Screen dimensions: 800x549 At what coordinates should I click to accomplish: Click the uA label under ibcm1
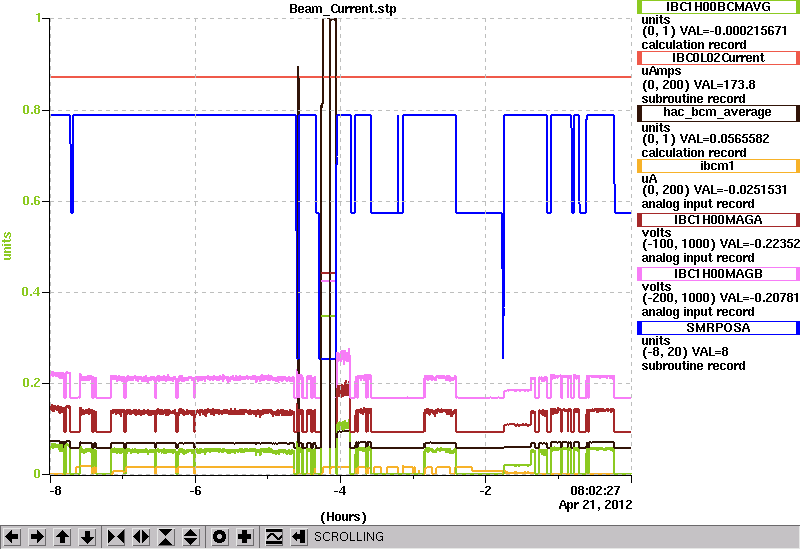pyautogui.click(x=649, y=179)
